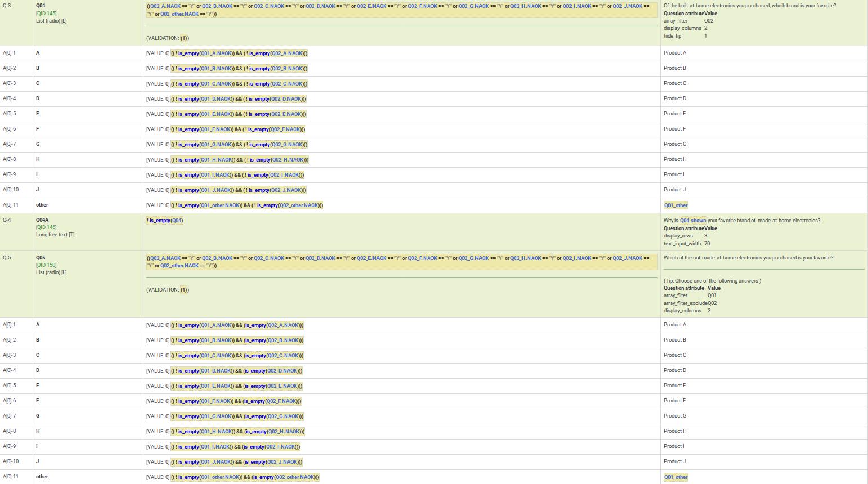
Task: Click Q02_F.NAOK in Q04 relevance equation
Action: pos(422,6)
